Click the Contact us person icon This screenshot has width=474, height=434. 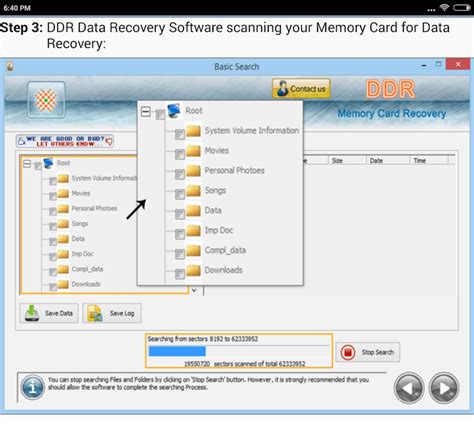coord(282,88)
